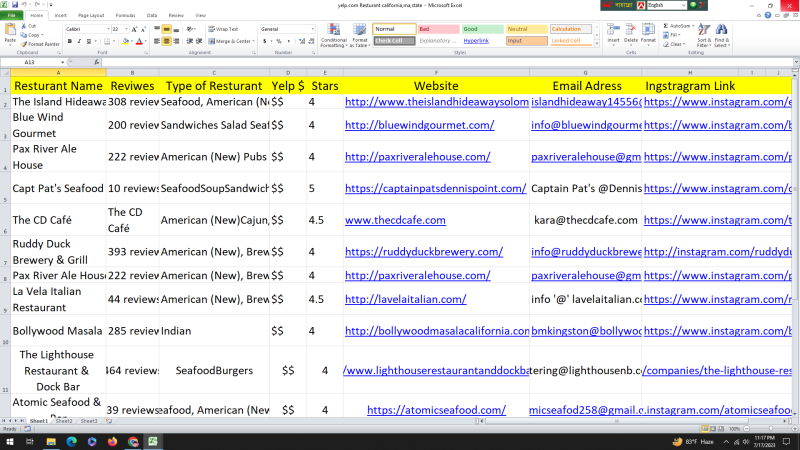This screenshot has width=800, height=450.
Task: Apply the Bad cell style swatch
Action: click(x=438, y=29)
